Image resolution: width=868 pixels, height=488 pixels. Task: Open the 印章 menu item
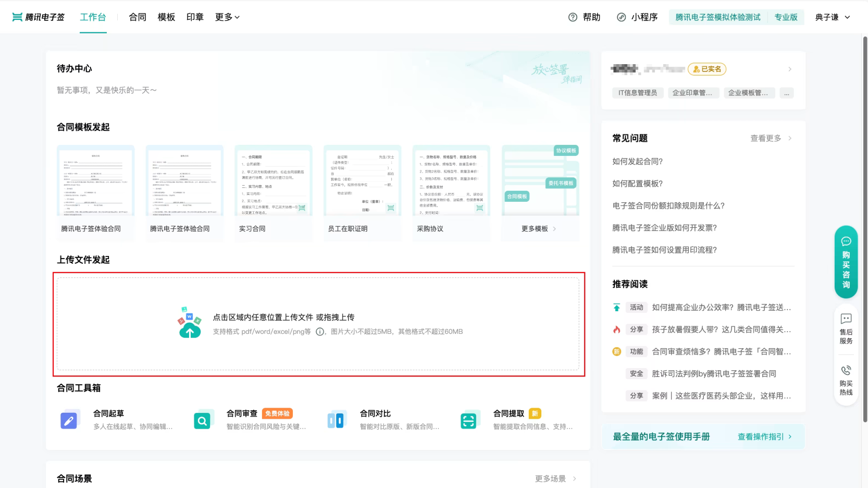[x=195, y=17]
